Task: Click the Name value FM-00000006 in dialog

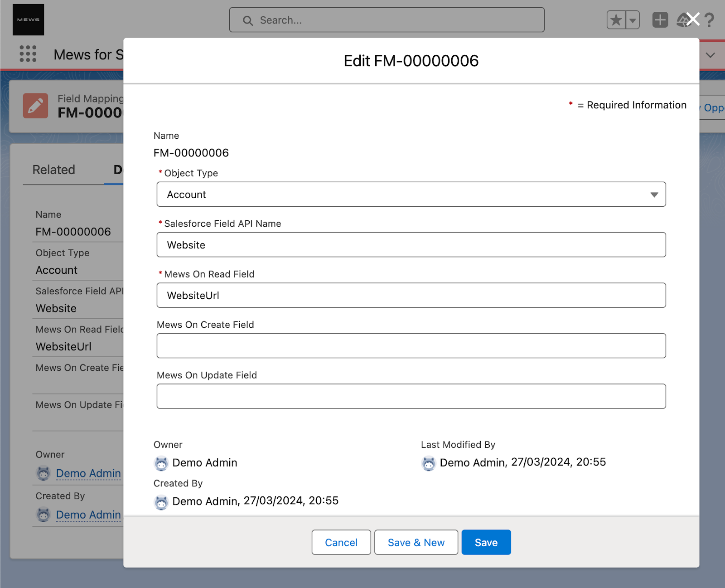Action: [x=191, y=153]
